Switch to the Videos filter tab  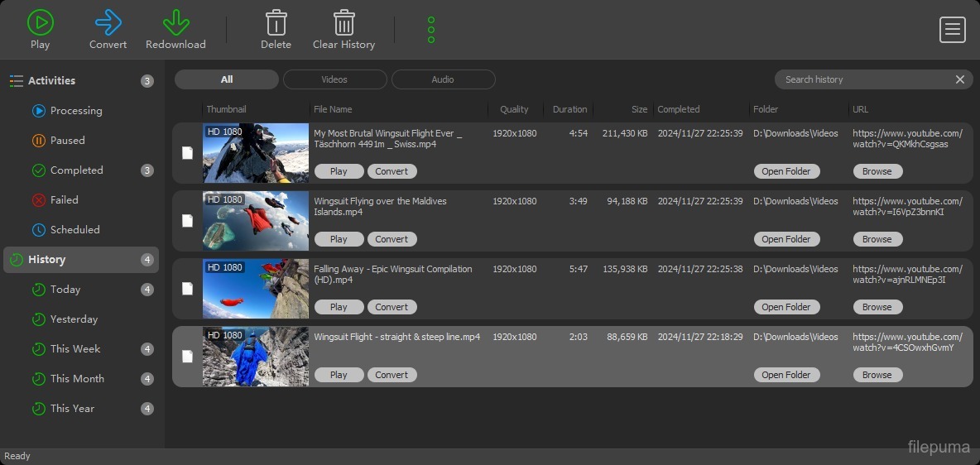[x=334, y=79]
